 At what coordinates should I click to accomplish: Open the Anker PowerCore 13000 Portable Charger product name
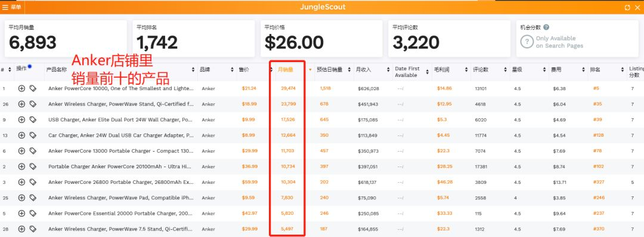click(x=120, y=151)
